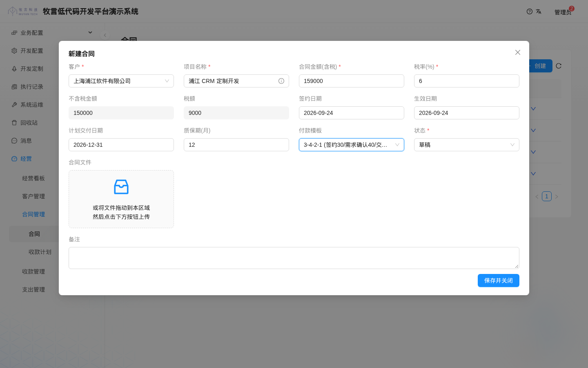The height and width of the screenshot is (368, 588).
Task: Edit the 项目名称 input field
Action: point(236,81)
